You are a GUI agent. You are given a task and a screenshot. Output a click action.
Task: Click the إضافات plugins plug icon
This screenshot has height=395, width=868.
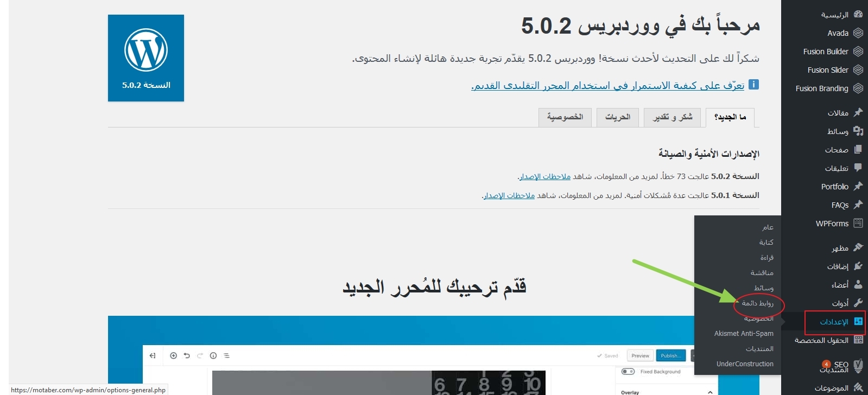[x=858, y=266]
